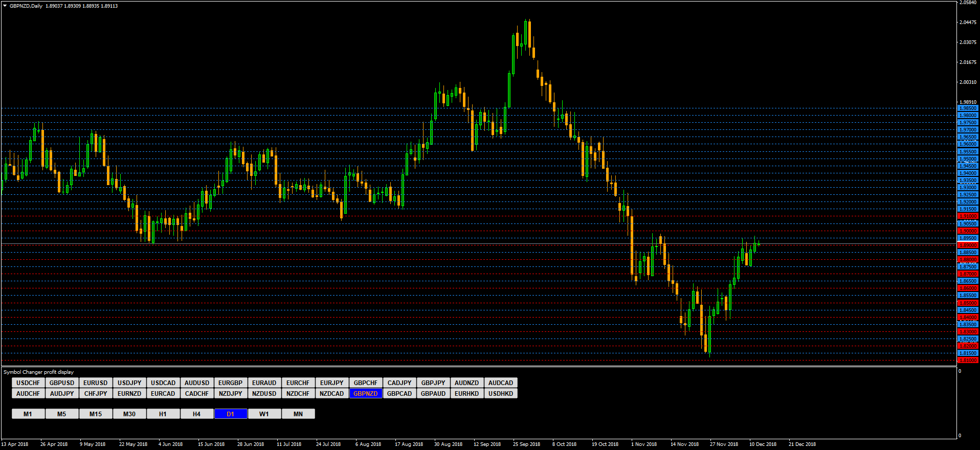This screenshot has width=980, height=450.
Task: Click the 1 Nov 2018 time axis label
Action: 644,444
